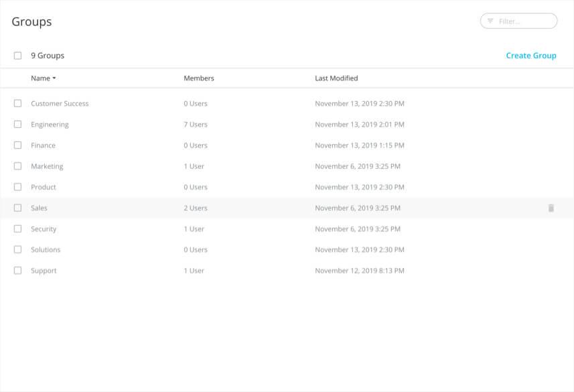Tick the Engineering group checkbox
Image resolution: width=574 pixels, height=392 pixels.
[x=17, y=124]
